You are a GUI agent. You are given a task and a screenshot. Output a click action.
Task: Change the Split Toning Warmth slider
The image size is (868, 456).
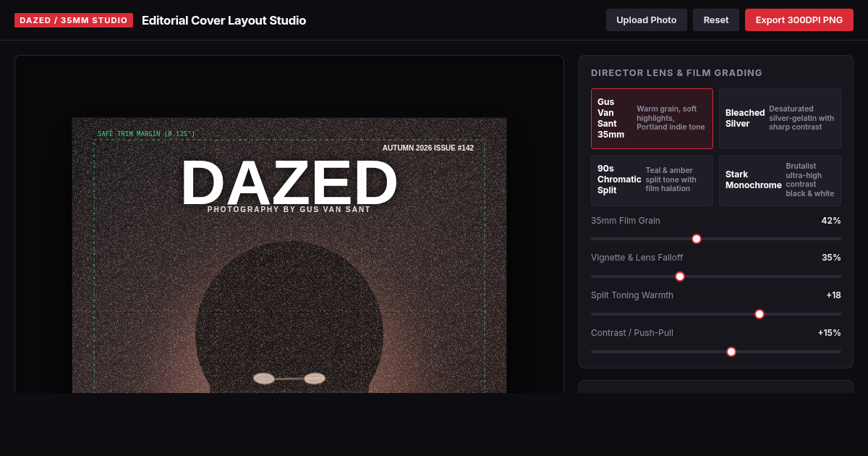coord(716,314)
